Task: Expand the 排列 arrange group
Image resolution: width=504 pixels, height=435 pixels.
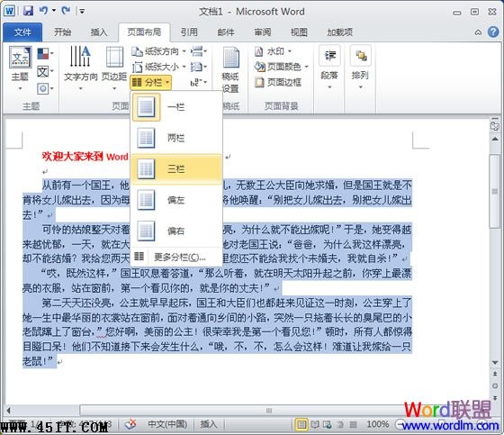Action: point(360,68)
